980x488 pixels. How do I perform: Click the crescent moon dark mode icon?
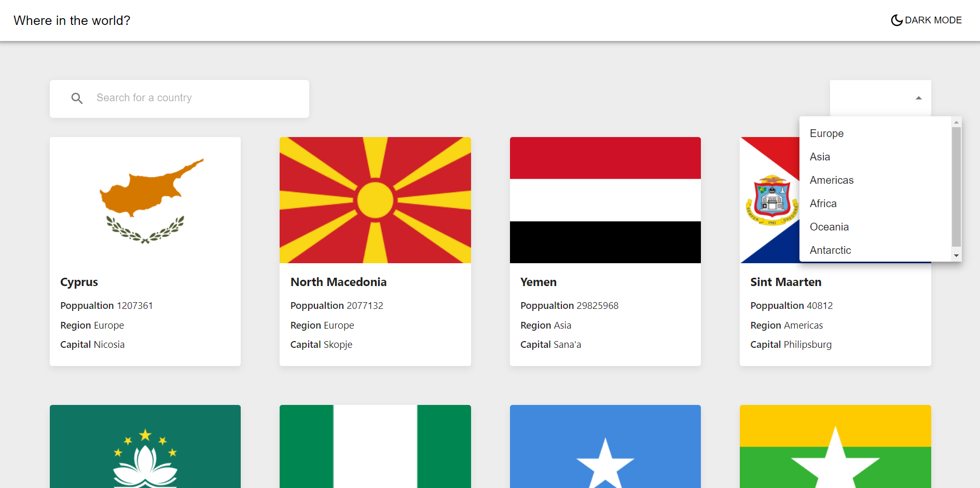(896, 20)
